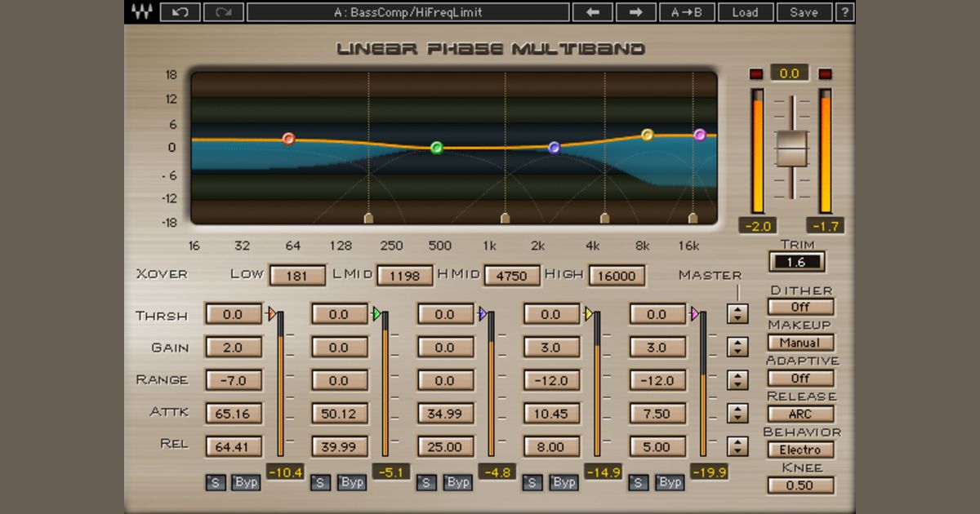Switch Release mode from ARC
Screen dimensions: 980x514
pos(800,414)
